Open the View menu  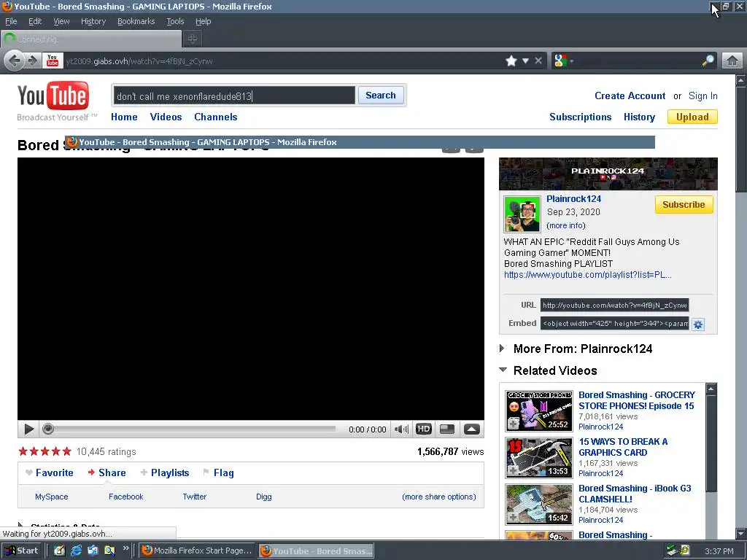(x=61, y=21)
